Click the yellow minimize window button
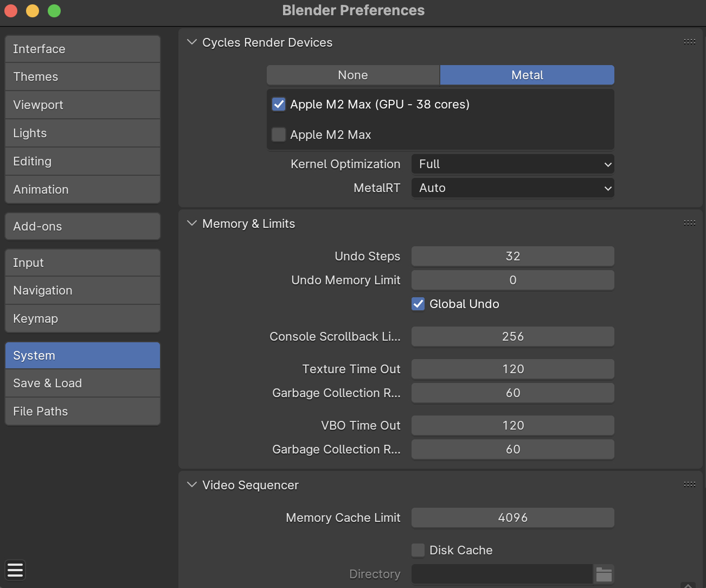 (x=33, y=11)
